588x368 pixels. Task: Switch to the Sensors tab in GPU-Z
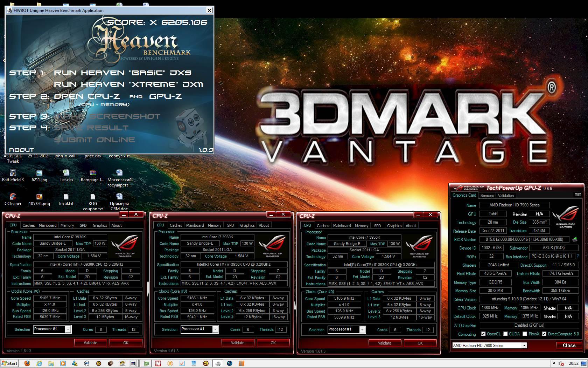pos(487,196)
